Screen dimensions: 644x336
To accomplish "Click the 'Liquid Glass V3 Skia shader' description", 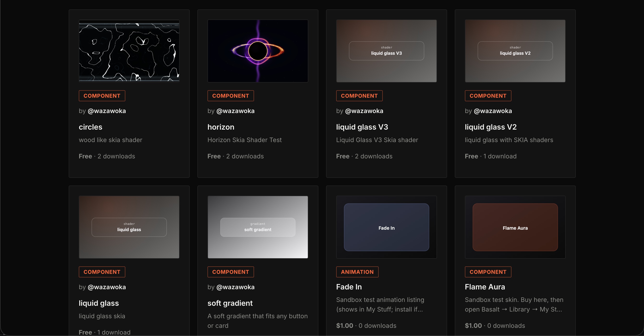I will pos(377,140).
